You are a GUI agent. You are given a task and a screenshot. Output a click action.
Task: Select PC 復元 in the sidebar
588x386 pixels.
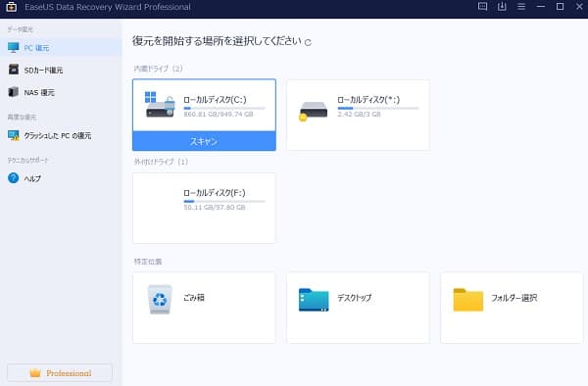coord(61,48)
